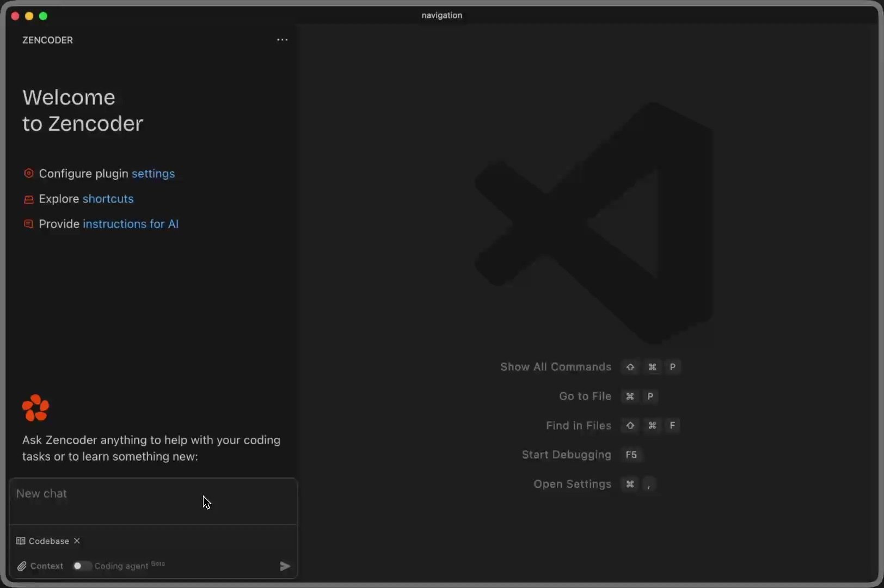The width and height of the screenshot is (884, 588).
Task: Click the icon beside Provide instructions
Action: coord(29,224)
